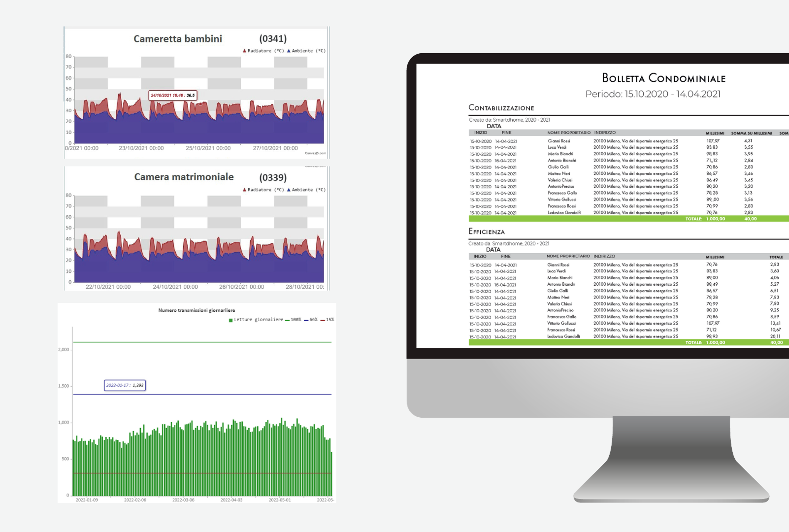Toggle the Letture giornaliere legend entry
789x532 pixels.
point(256,320)
